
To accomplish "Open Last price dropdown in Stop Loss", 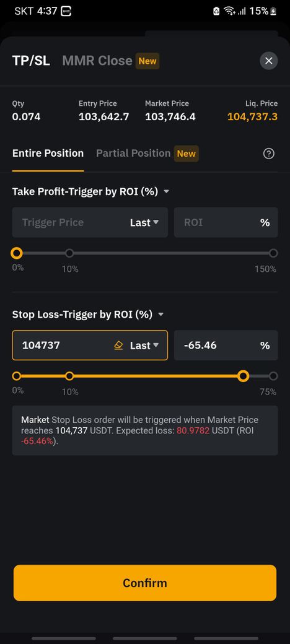I will (x=144, y=346).
